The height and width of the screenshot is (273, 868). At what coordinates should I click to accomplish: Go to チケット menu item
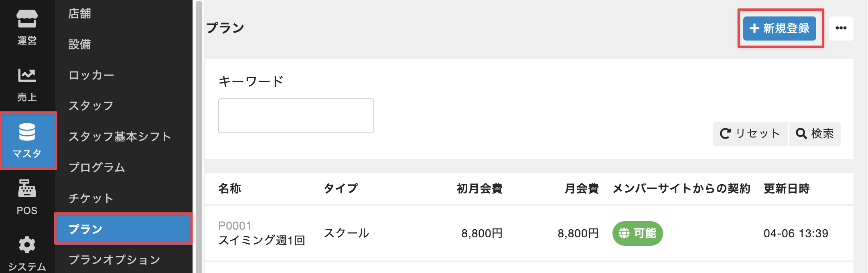point(91,198)
